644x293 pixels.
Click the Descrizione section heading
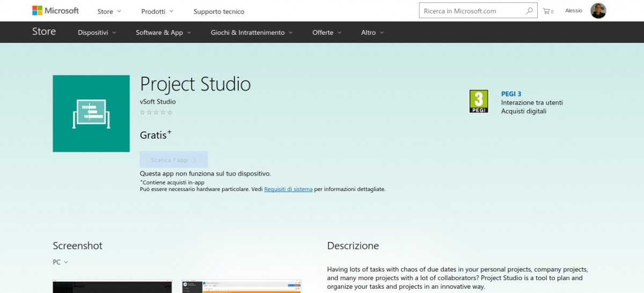coord(353,246)
